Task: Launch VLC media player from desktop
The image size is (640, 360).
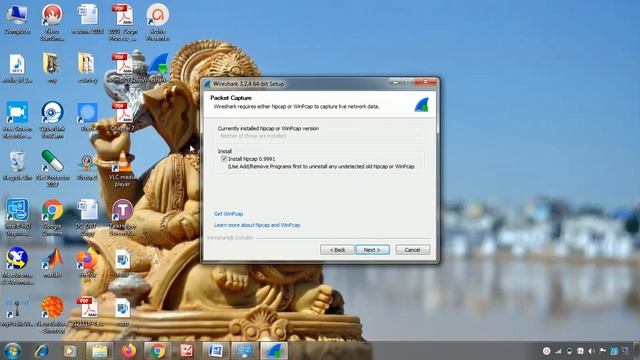Action: tap(122, 169)
